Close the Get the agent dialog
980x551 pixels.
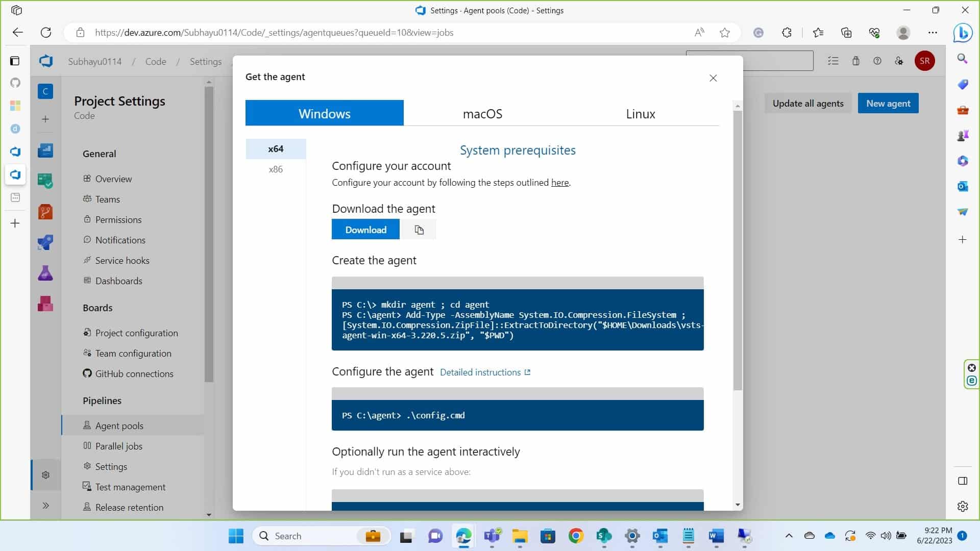coord(713,78)
